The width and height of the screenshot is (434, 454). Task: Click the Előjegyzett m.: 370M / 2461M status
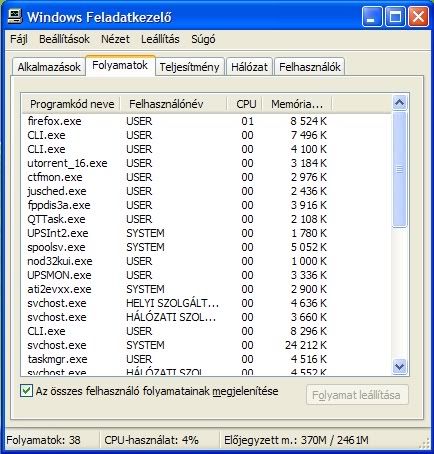pyautogui.click(x=296, y=440)
